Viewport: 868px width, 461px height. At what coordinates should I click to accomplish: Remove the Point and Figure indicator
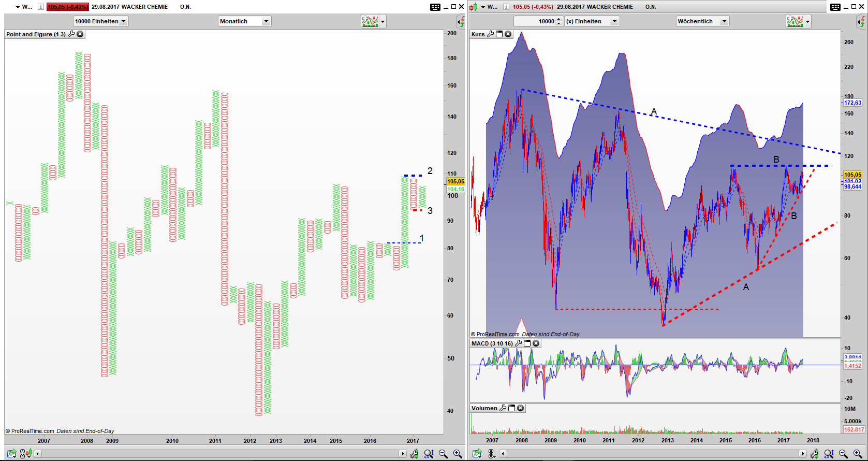coord(80,34)
